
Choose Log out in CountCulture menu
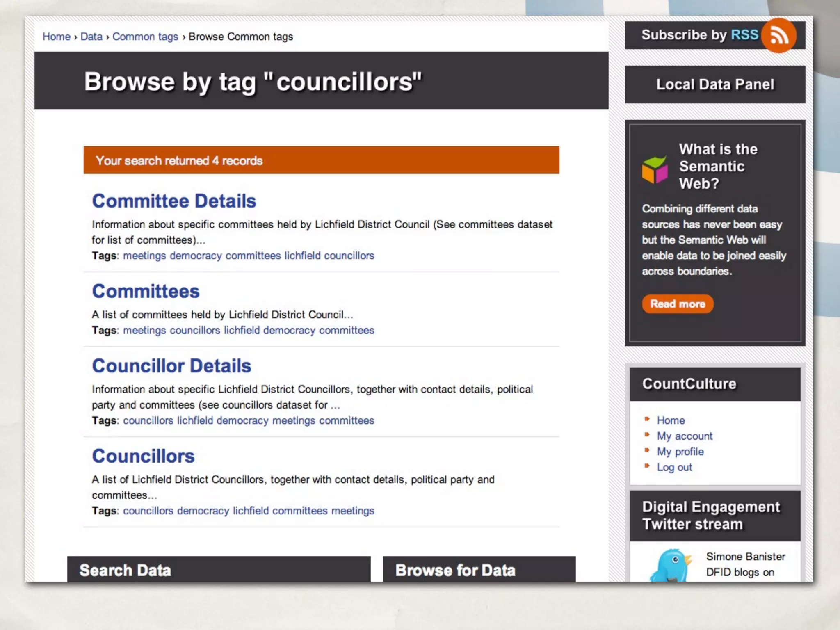click(674, 467)
